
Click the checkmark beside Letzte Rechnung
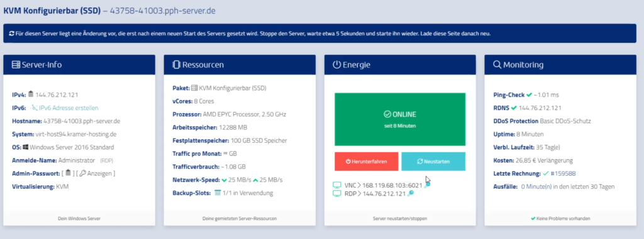(x=546, y=174)
